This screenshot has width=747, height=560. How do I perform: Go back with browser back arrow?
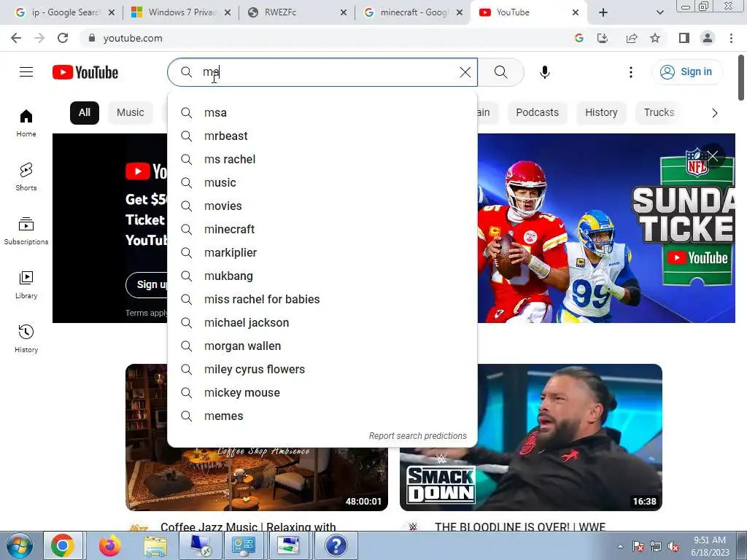pyautogui.click(x=16, y=38)
